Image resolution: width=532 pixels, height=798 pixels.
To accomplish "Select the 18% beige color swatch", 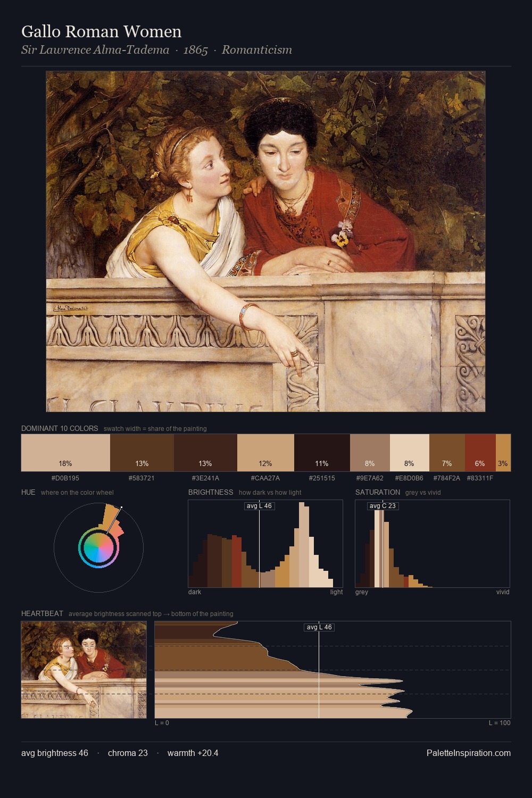I will coord(65,453).
